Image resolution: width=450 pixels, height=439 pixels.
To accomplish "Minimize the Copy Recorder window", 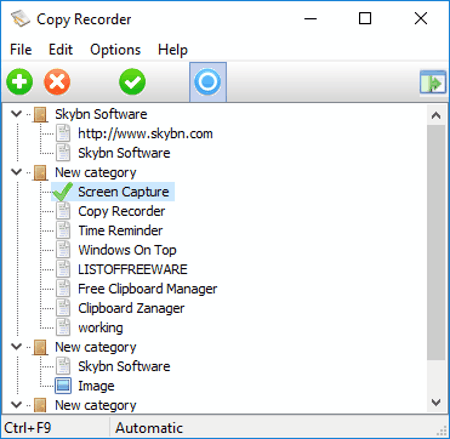I will 310,19.
